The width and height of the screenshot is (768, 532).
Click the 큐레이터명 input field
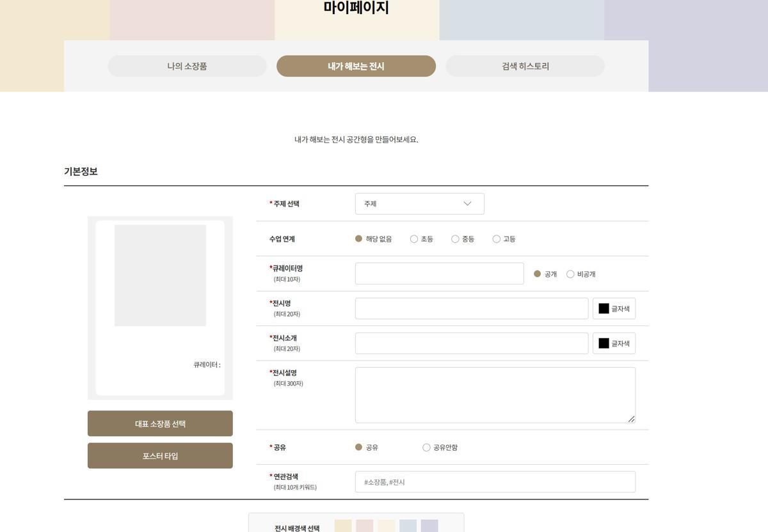439,274
